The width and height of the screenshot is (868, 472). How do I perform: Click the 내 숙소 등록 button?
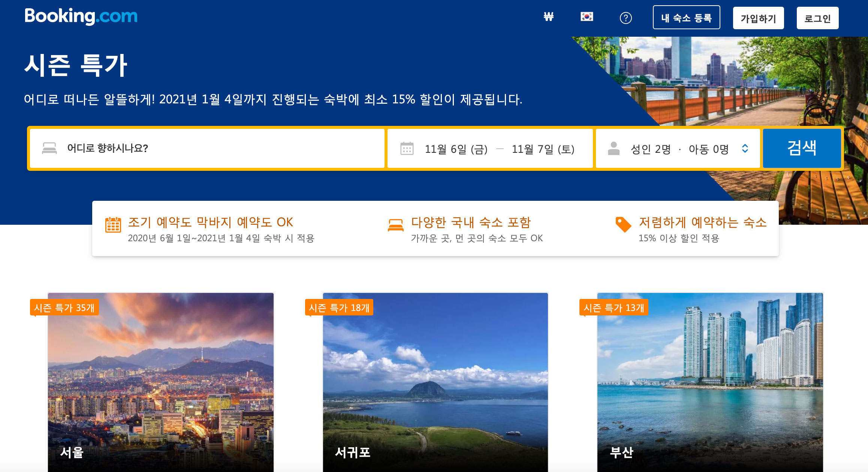(686, 18)
